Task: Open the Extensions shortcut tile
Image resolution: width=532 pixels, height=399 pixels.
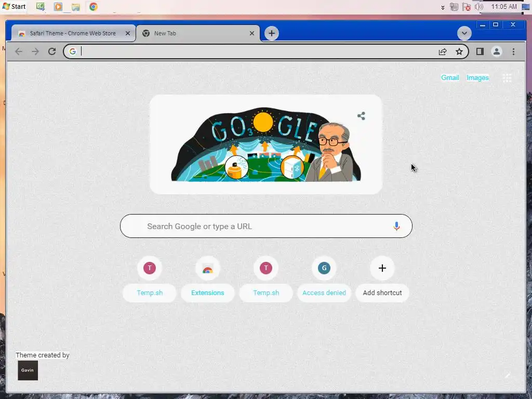Action: (208, 279)
